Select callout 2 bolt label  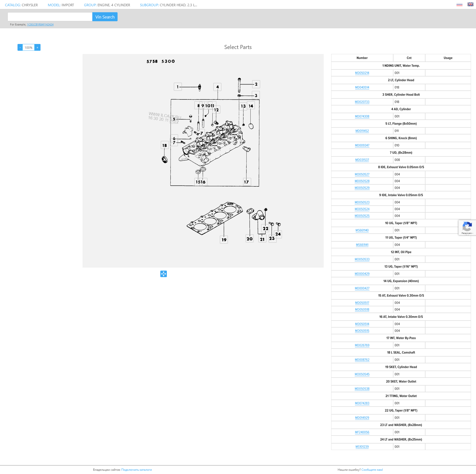click(256, 84)
